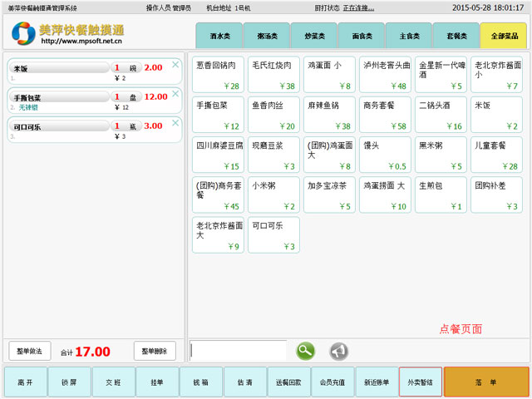Click the 外卖暂结 button
Viewport: 532px width, 399px height.
(421, 382)
